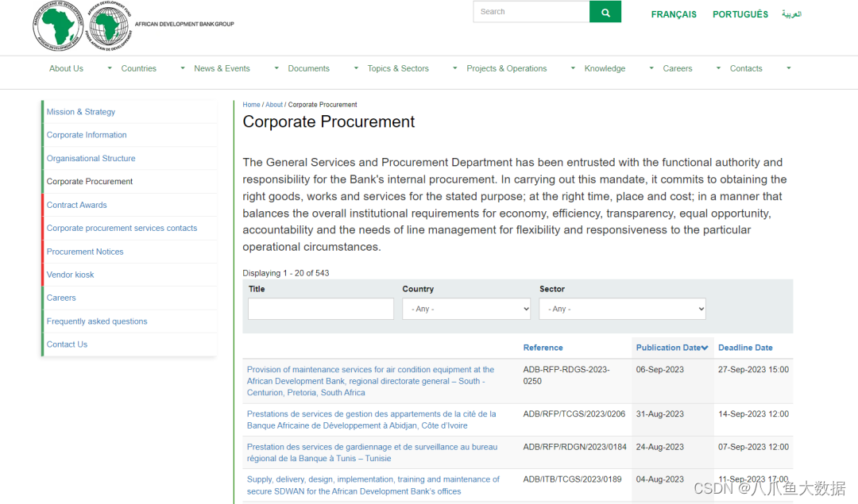Open the Countries menu
858x504 pixels.
tap(138, 68)
